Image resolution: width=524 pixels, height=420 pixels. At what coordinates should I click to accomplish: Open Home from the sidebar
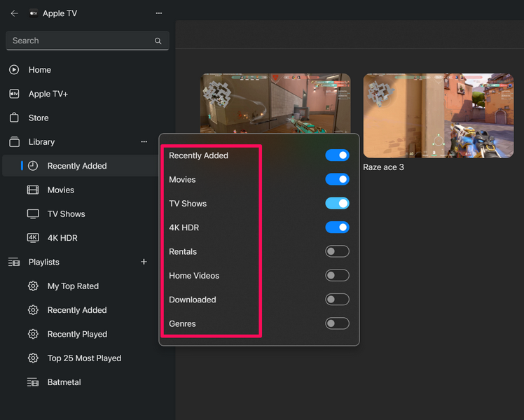pyautogui.click(x=39, y=70)
